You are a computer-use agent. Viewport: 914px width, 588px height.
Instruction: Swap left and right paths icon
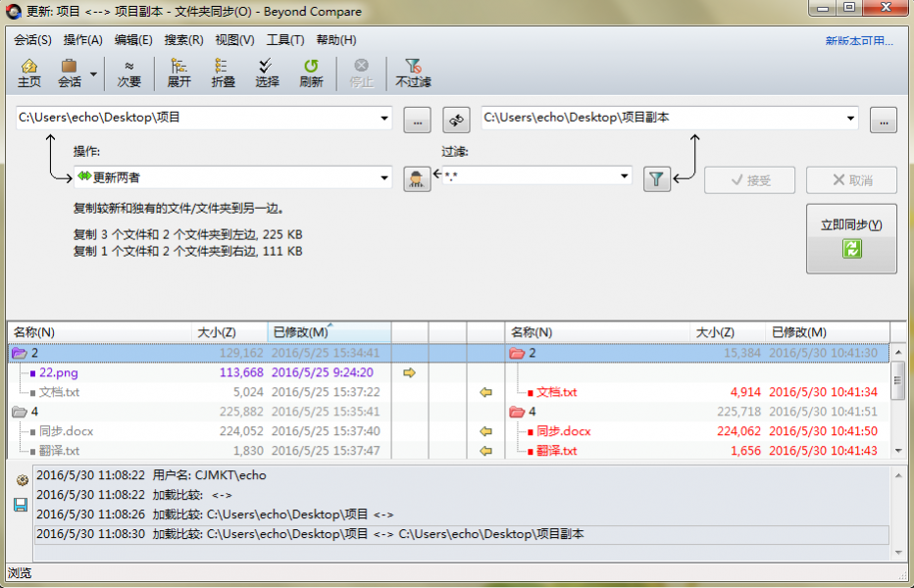tap(456, 120)
